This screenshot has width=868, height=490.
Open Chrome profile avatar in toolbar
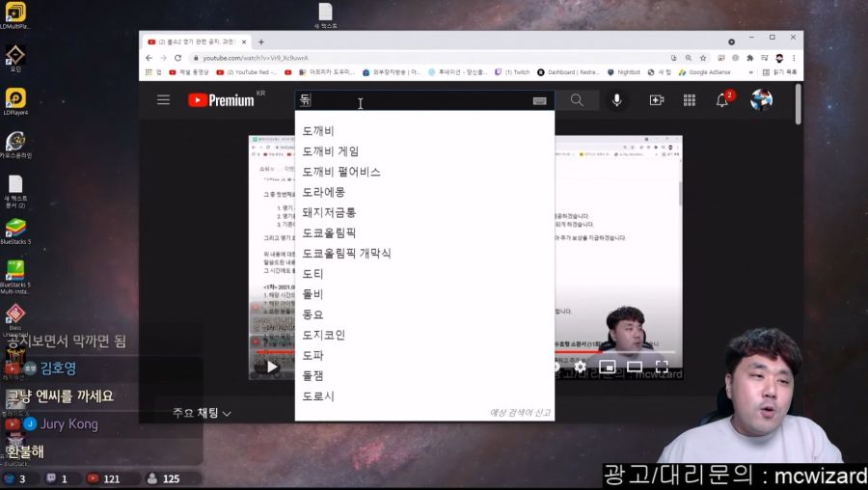779,58
